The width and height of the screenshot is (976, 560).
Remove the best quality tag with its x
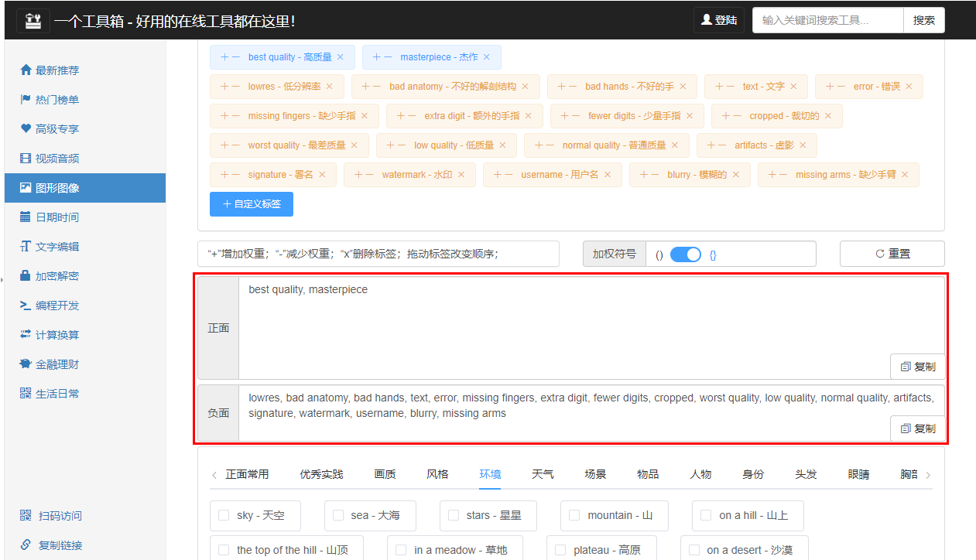[341, 57]
